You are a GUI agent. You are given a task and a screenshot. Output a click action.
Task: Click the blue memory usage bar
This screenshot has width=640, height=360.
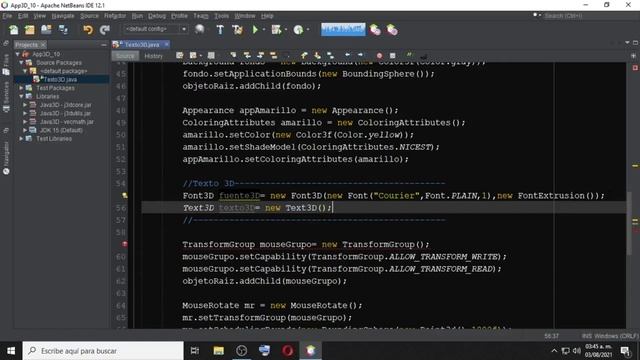click(343, 29)
